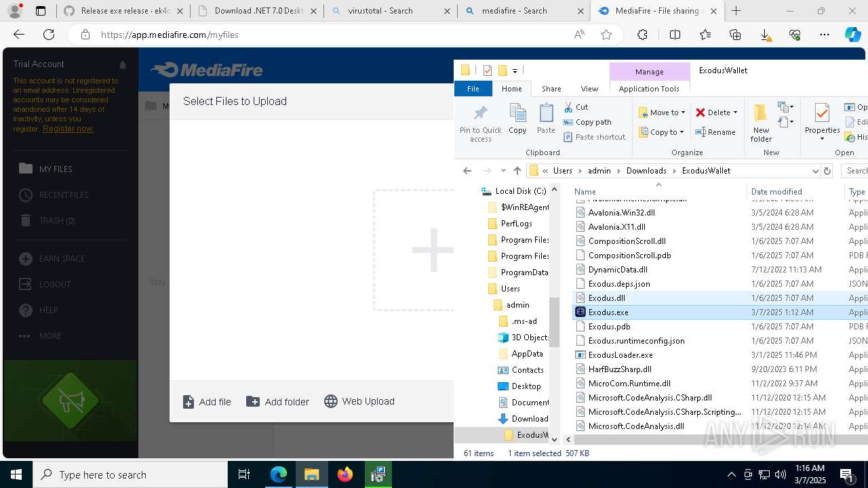
Task: Open the browser Extensions puzzle icon
Action: click(642, 35)
